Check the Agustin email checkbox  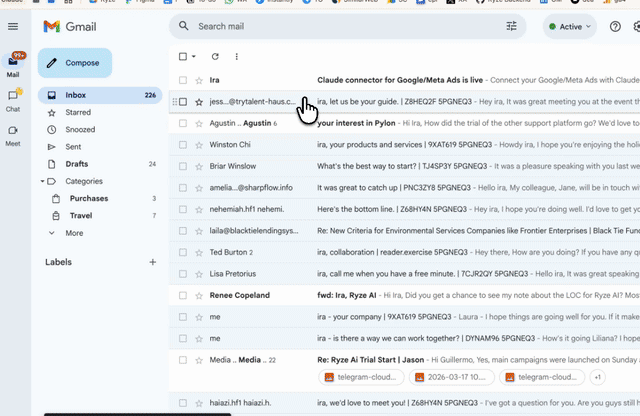(183, 123)
